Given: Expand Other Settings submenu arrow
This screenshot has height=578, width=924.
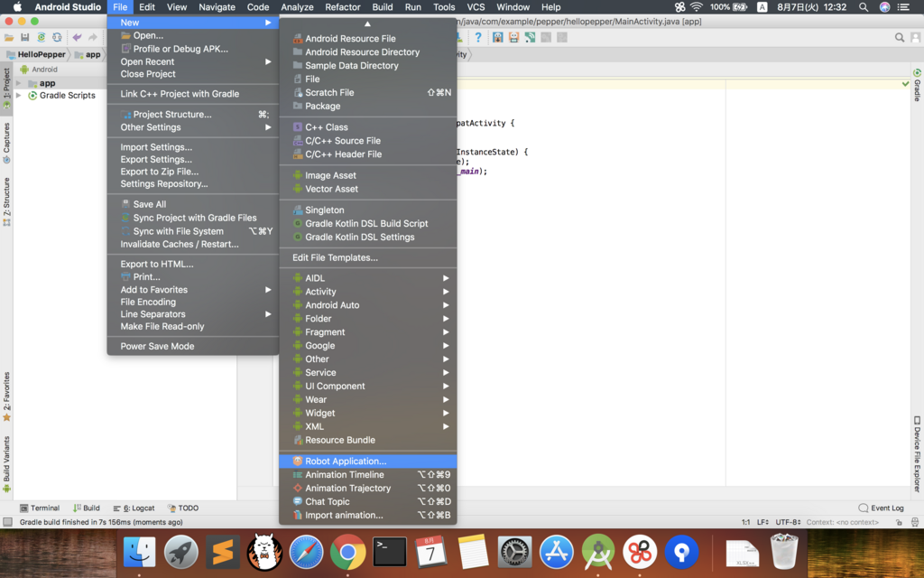Looking at the screenshot, I should click(x=268, y=127).
